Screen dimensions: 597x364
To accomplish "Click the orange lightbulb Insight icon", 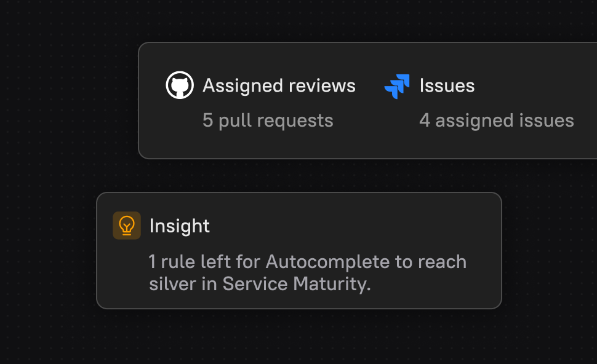I will point(127,225).
